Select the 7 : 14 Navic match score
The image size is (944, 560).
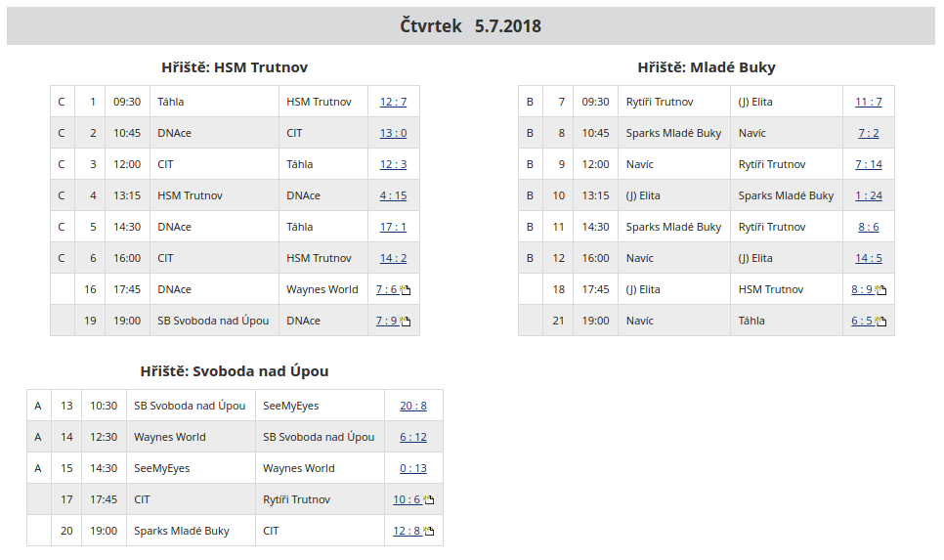[868, 164]
